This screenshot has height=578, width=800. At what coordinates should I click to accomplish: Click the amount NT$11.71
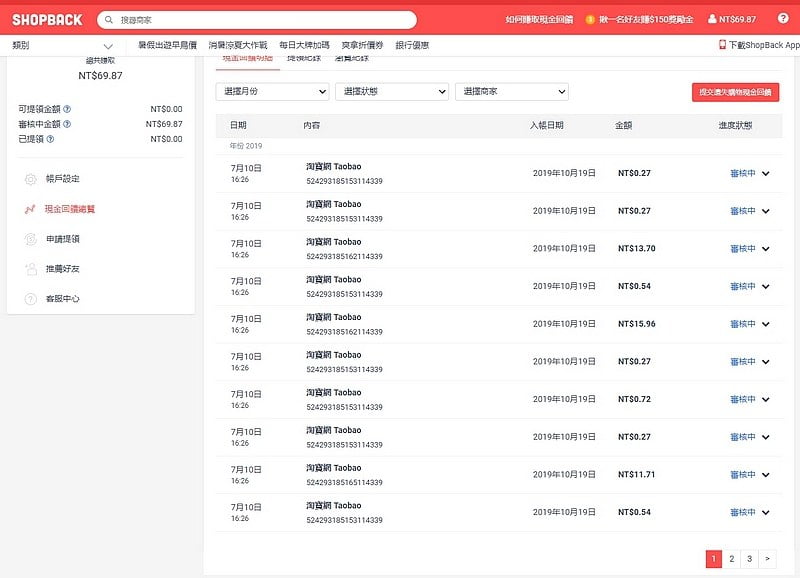click(636, 474)
